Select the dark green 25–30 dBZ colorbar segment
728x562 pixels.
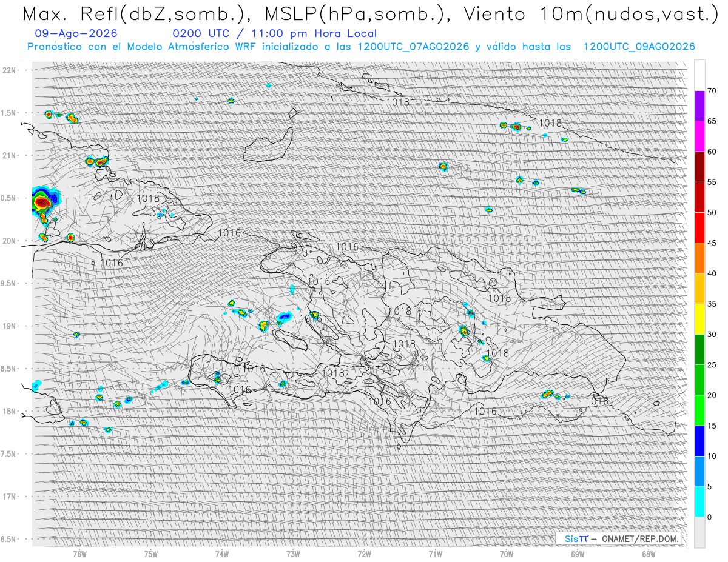[699, 350]
